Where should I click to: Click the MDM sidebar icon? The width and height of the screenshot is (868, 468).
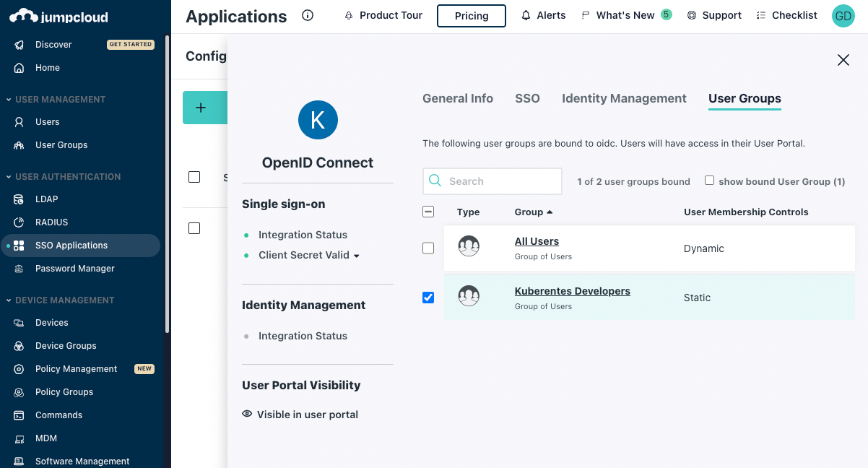pos(19,438)
